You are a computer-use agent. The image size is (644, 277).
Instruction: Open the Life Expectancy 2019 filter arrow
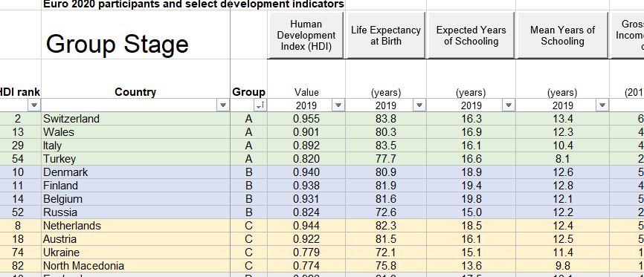[419, 105]
